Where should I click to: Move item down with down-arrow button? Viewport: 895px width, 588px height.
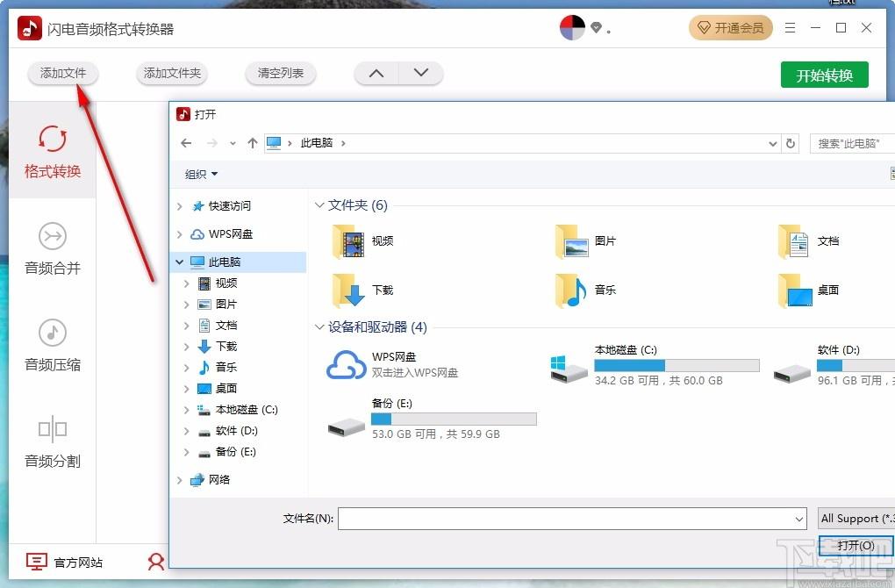click(x=420, y=74)
